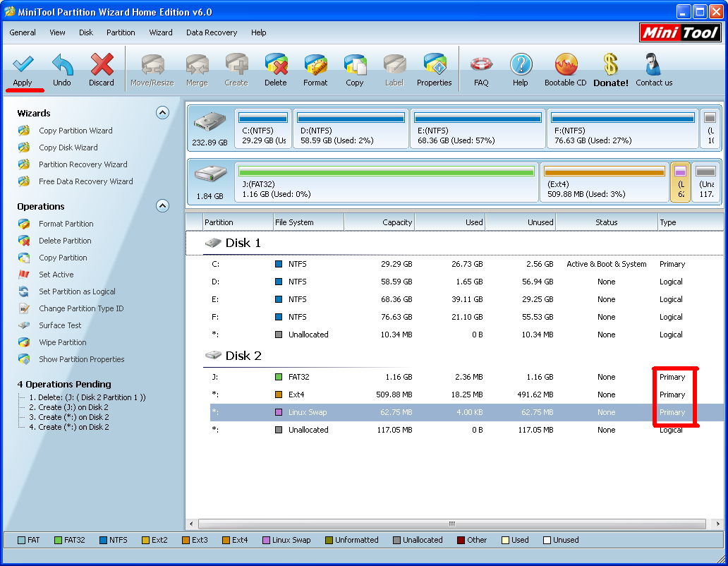Collapse the Operations panel section

click(x=162, y=206)
